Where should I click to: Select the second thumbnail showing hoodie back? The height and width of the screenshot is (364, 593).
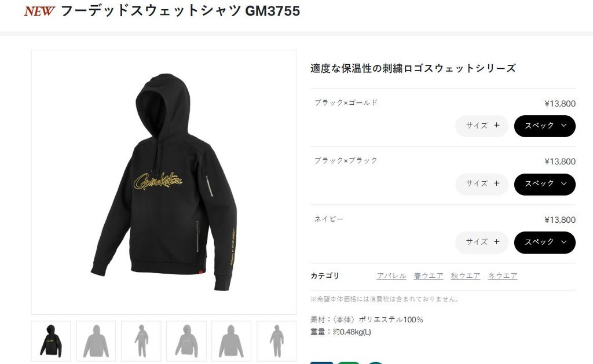[x=96, y=341]
